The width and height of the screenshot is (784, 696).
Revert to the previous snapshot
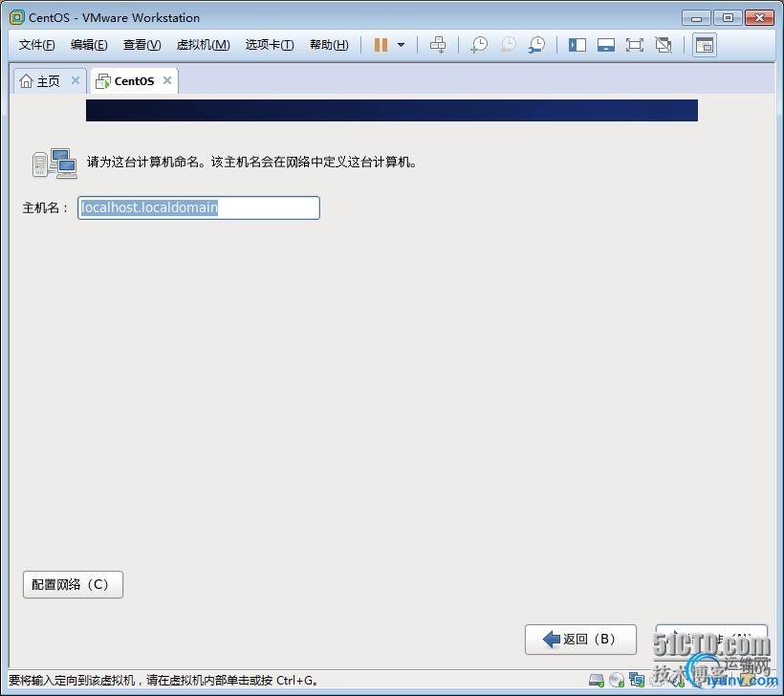pyautogui.click(x=508, y=45)
